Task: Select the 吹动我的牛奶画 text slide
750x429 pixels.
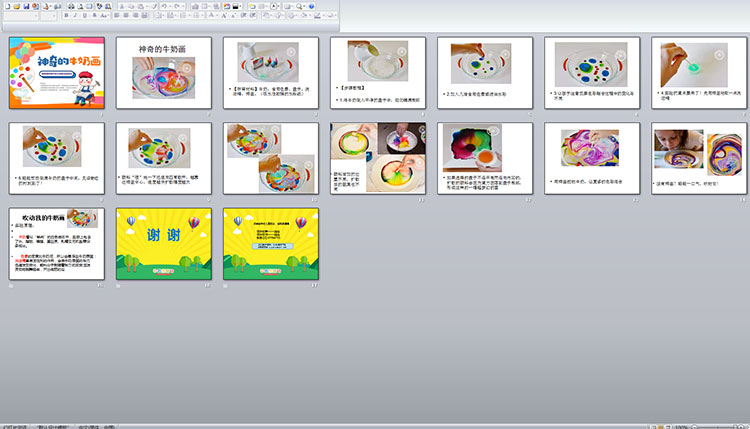Action: (56, 244)
